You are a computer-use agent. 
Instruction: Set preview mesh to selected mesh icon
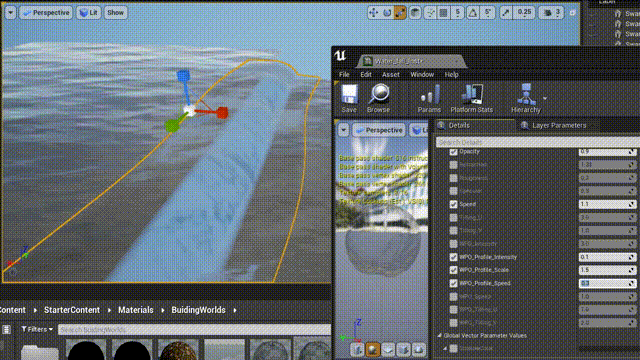point(419,350)
